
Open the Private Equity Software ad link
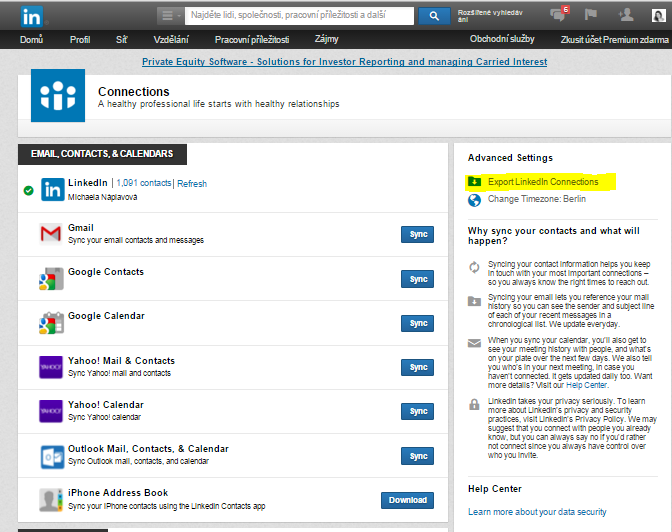click(345, 62)
